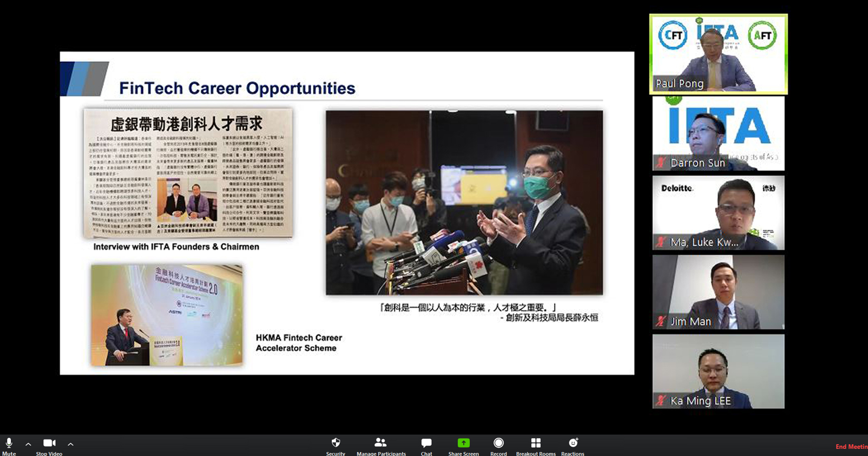Click the press conference photo on slide
The height and width of the screenshot is (456, 868).
464,202
